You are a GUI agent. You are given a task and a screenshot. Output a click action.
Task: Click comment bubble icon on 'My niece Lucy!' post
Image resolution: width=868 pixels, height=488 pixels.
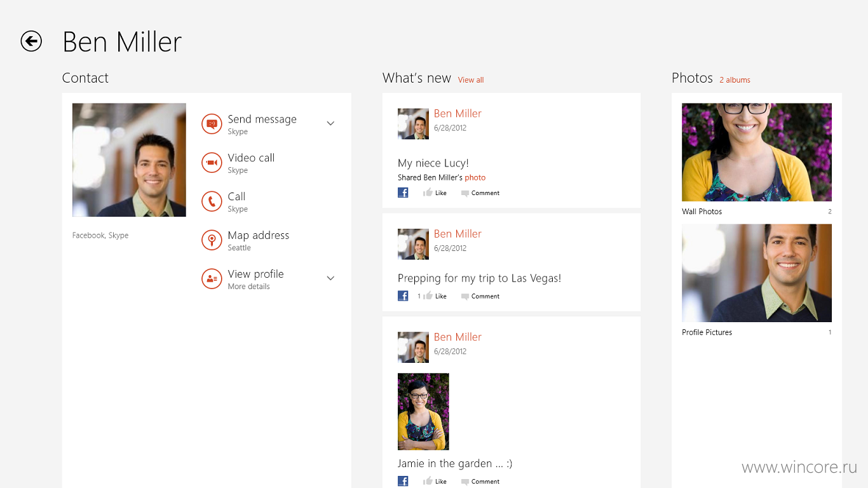click(x=465, y=193)
